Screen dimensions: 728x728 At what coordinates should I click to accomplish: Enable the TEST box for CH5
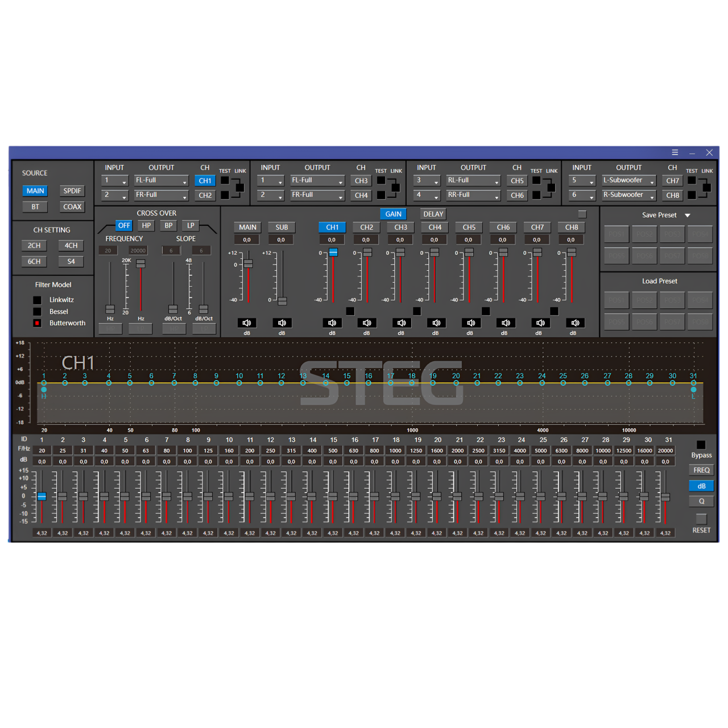(x=536, y=180)
